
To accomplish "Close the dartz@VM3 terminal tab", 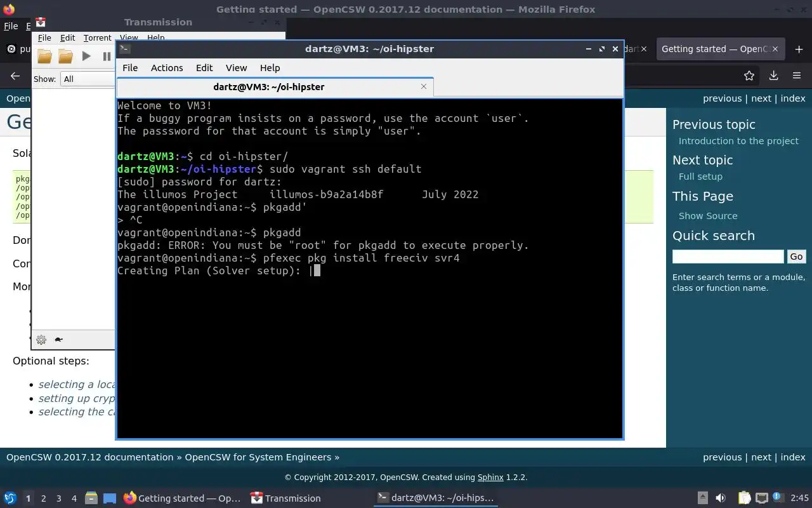I will (x=424, y=86).
